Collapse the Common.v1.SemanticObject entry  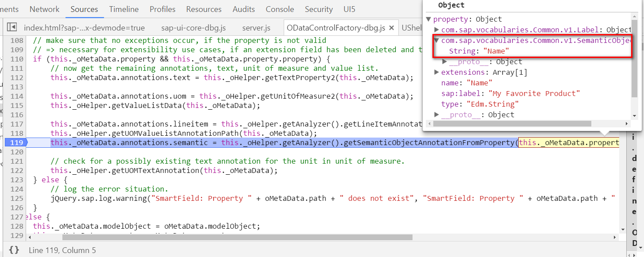pyautogui.click(x=437, y=40)
